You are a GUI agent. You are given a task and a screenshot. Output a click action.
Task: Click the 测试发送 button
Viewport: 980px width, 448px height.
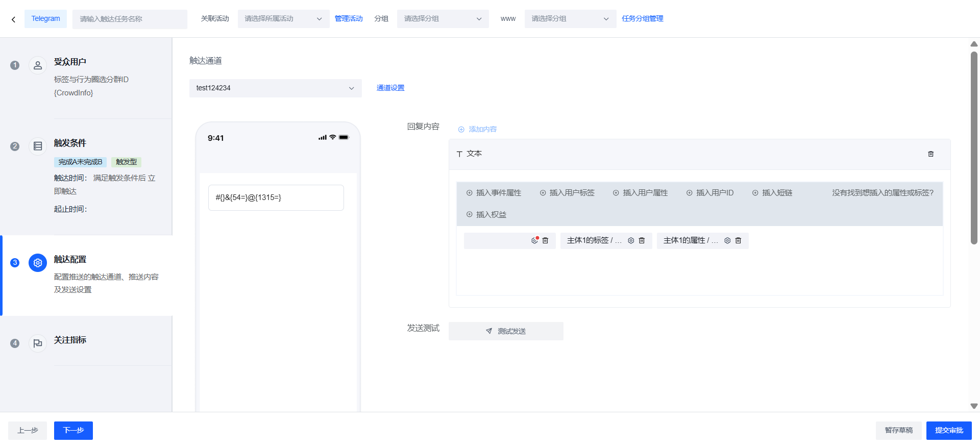[x=506, y=331]
